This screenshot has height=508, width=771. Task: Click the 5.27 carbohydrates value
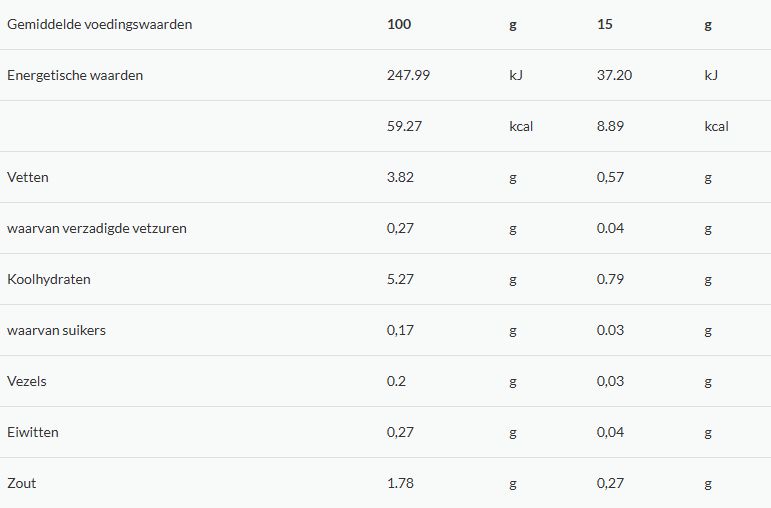tap(400, 279)
